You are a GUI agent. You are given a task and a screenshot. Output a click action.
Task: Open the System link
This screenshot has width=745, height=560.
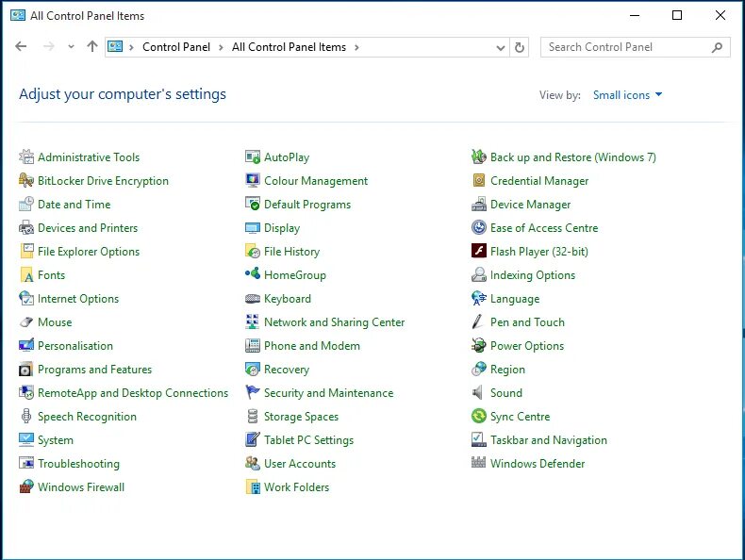coord(56,440)
